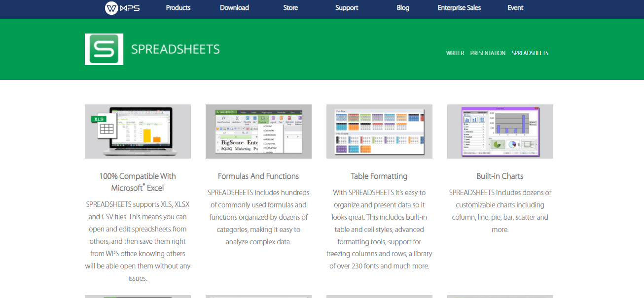Screen dimensions: 644x298
Task: Click the laptop XLS compatibility thumbnail
Action: 138,132
